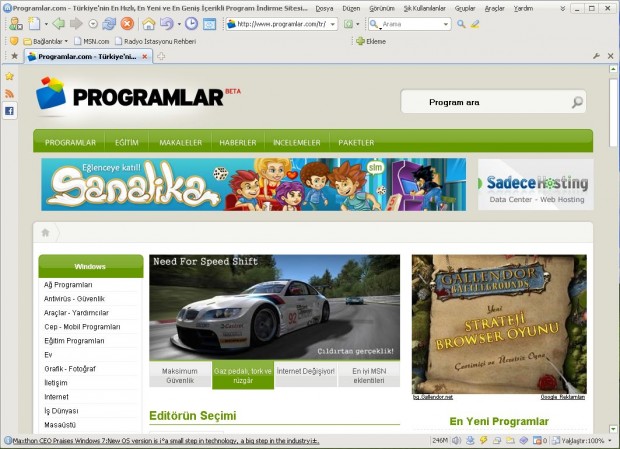Open the Yaklaştır zoom level dropdown
This screenshot has width=620, height=449.
click(610, 440)
